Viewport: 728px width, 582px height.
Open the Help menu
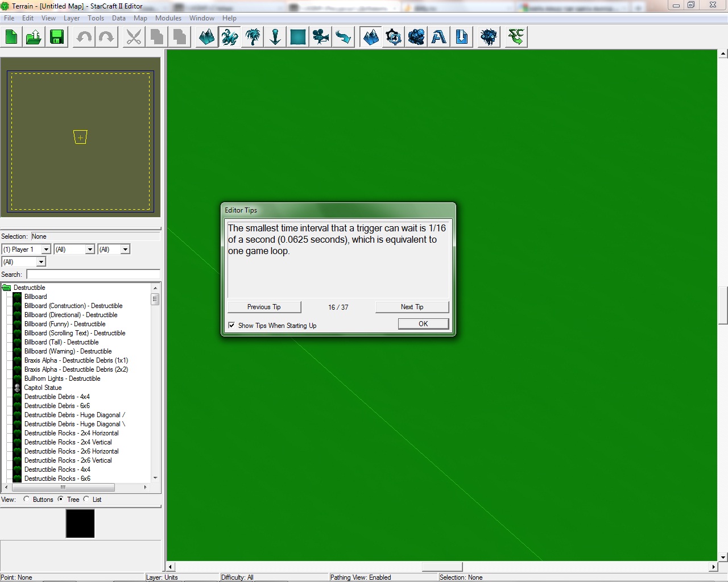point(229,18)
